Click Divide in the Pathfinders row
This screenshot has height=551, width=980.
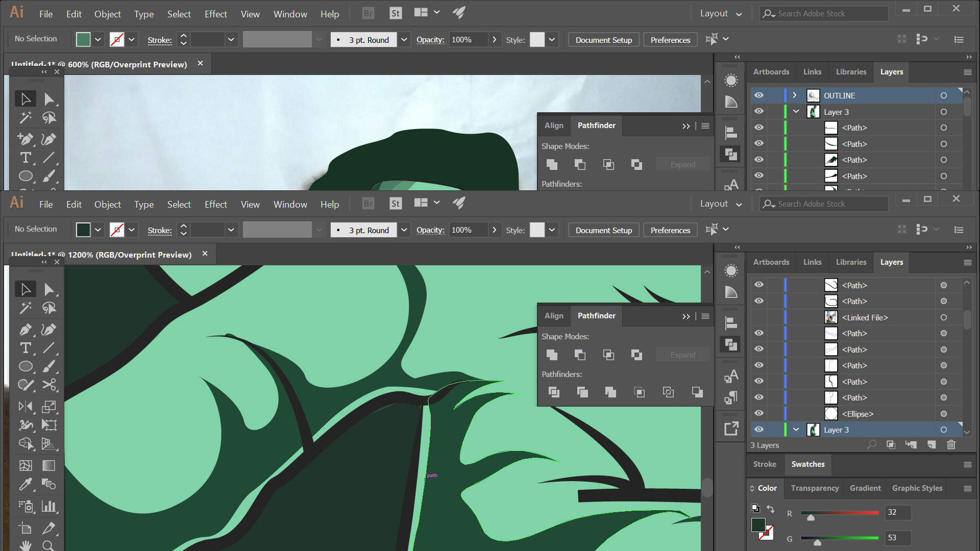tap(554, 392)
